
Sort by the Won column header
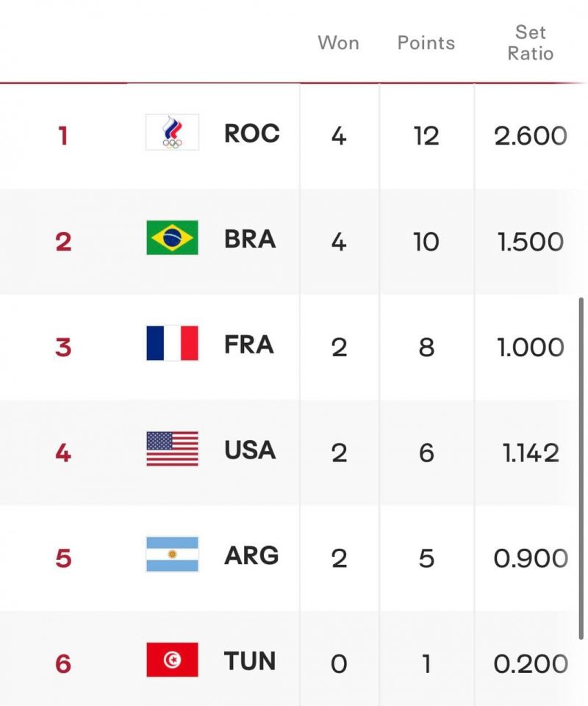(x=338, y=43)
